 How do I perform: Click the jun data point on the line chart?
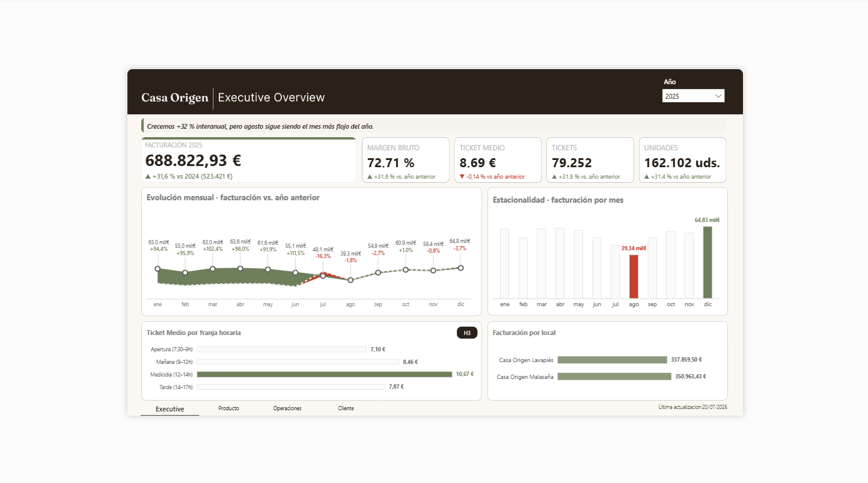[295, 272]
